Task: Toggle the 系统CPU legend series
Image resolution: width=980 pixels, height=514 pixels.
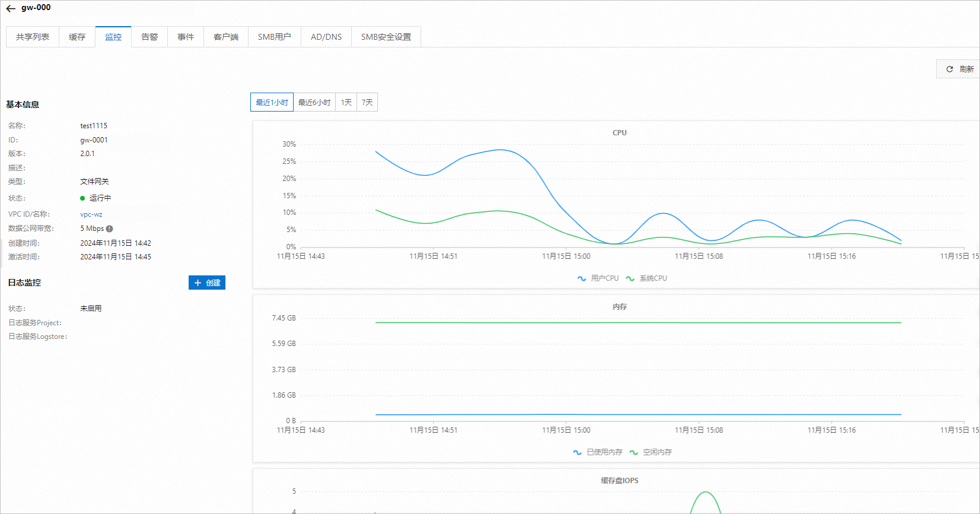Action: click(647, 278)
